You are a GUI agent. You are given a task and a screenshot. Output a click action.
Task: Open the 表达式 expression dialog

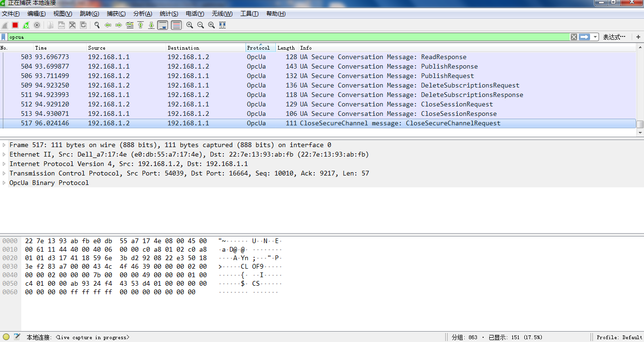(614, 37)
